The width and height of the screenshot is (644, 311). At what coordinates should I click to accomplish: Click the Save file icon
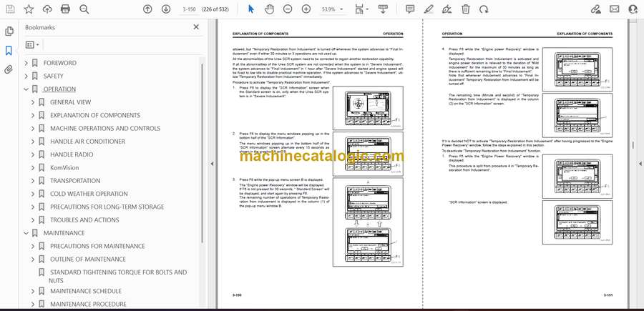point(10,9)
